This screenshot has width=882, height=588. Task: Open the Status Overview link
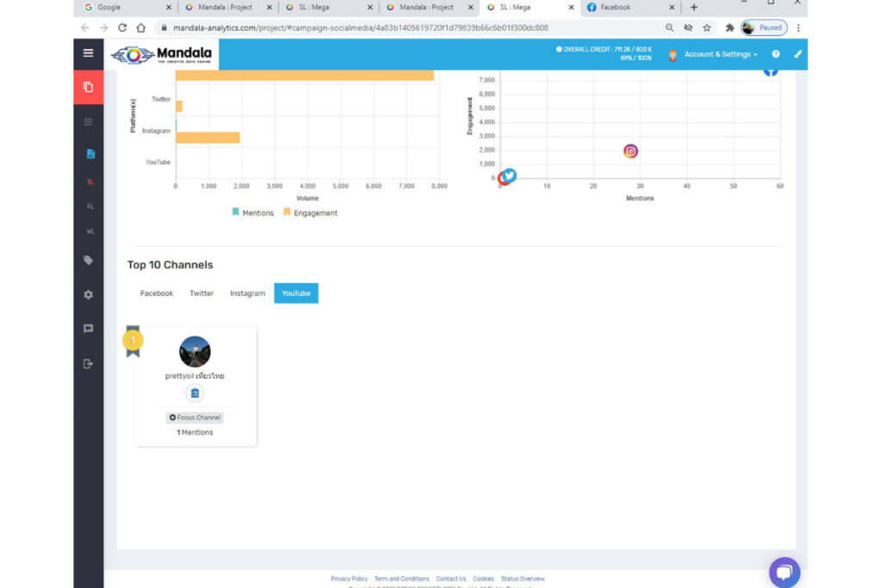[x=523, y=579]
